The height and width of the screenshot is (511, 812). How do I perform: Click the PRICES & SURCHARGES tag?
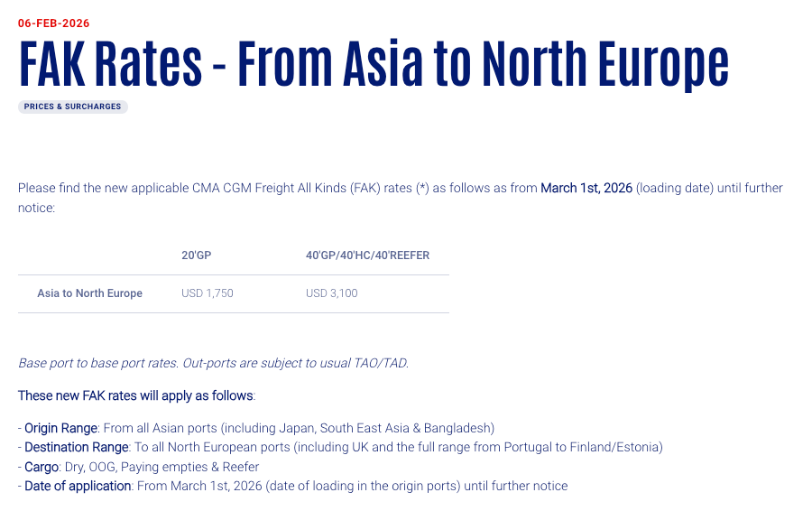(x=72, y=107)
